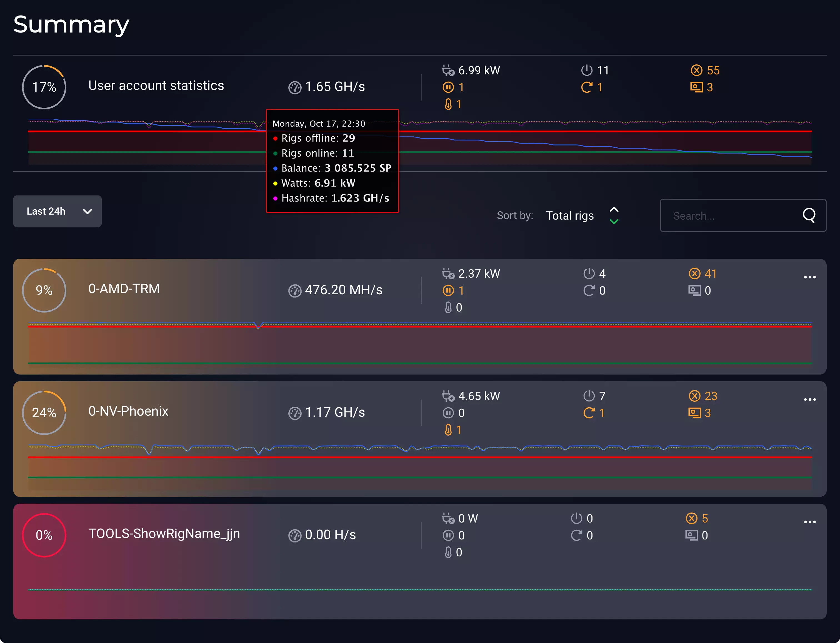Click the search magnifier icon
The width and height of the screenshot is (840, 643).
pos(809,215)
